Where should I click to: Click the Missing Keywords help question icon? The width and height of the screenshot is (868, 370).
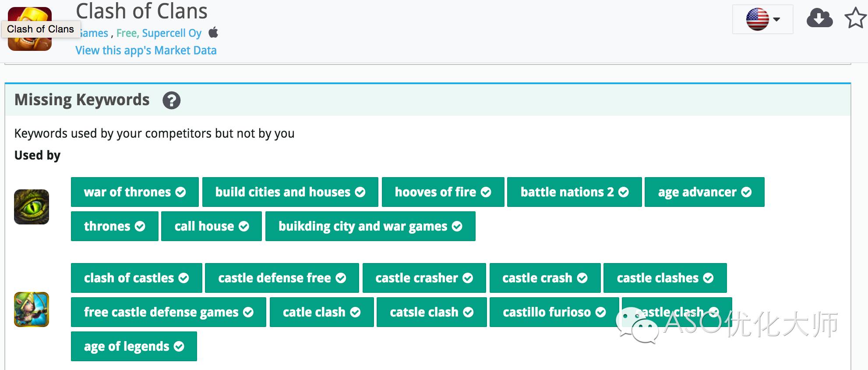[171, 100]
